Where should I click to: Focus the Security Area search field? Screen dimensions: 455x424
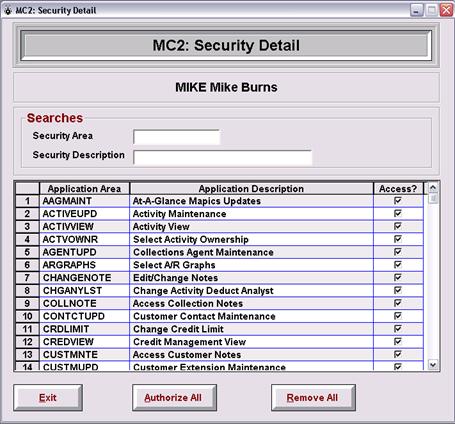(x=176, y=137)
